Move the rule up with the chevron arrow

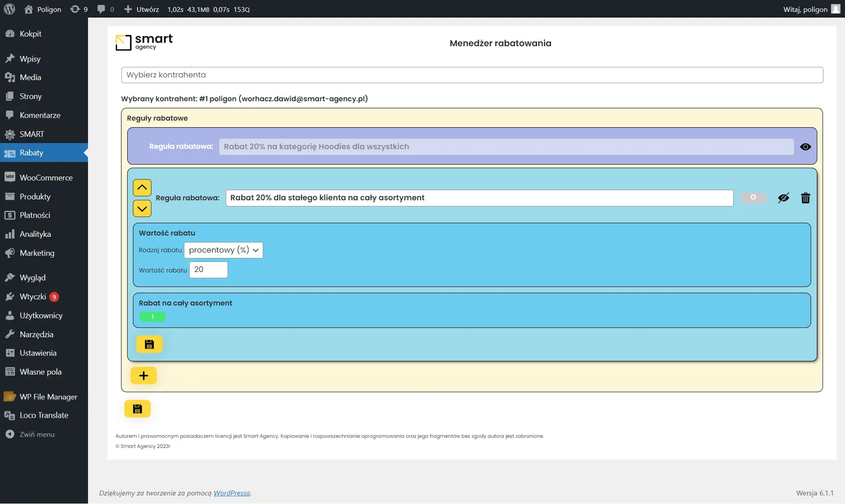click(142, 188)
